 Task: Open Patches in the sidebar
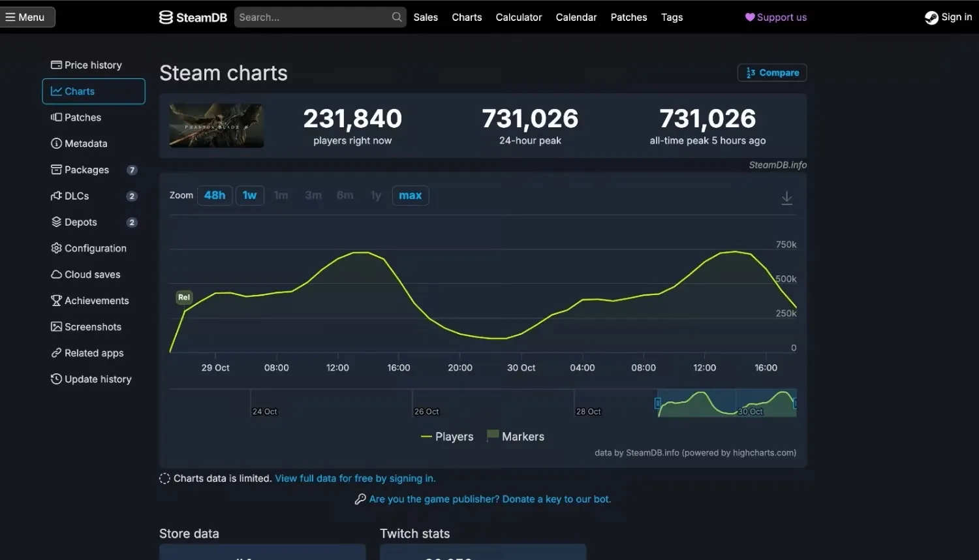[93, 117]
